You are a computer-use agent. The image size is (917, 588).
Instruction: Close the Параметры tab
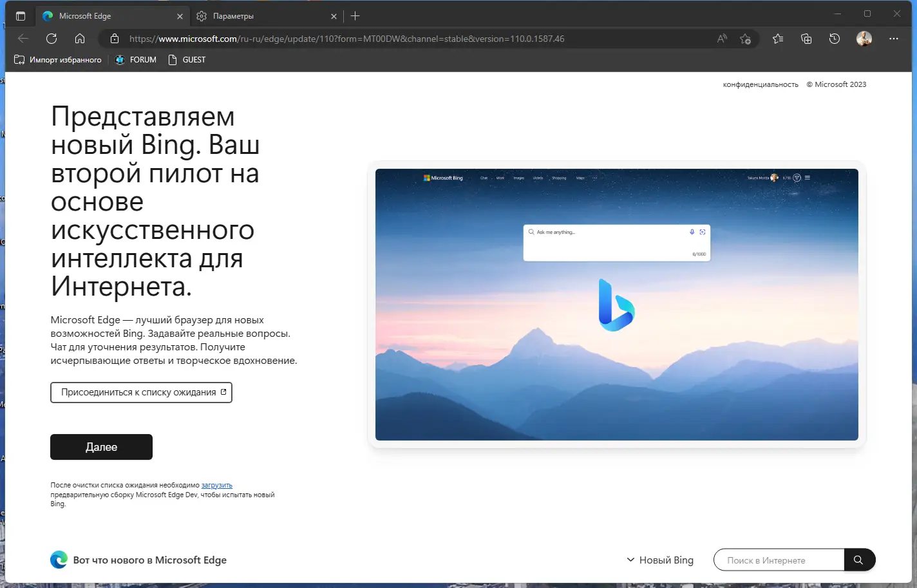pyautogui.click(x=334, y=16)
